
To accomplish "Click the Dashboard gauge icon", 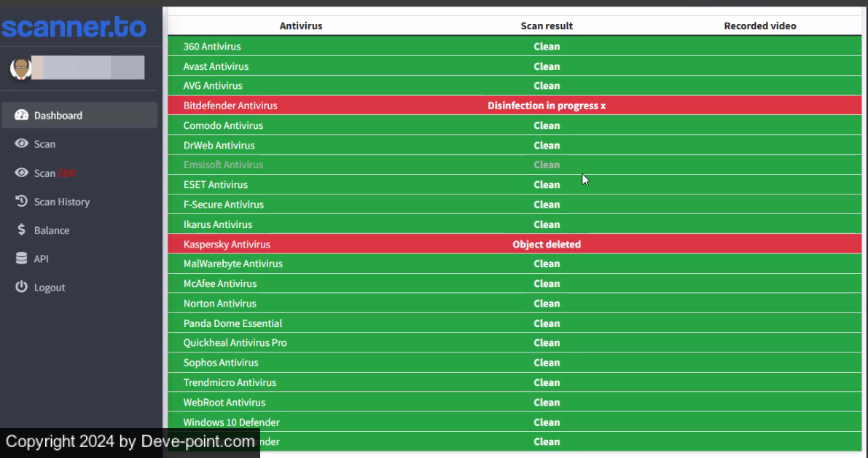I will (x=22, y=115).
